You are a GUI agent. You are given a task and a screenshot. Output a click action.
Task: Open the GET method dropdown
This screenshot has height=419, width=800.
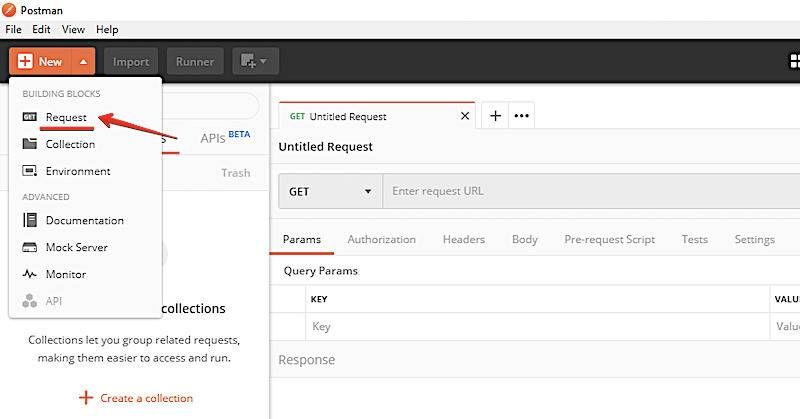click(x=331, y=191)
